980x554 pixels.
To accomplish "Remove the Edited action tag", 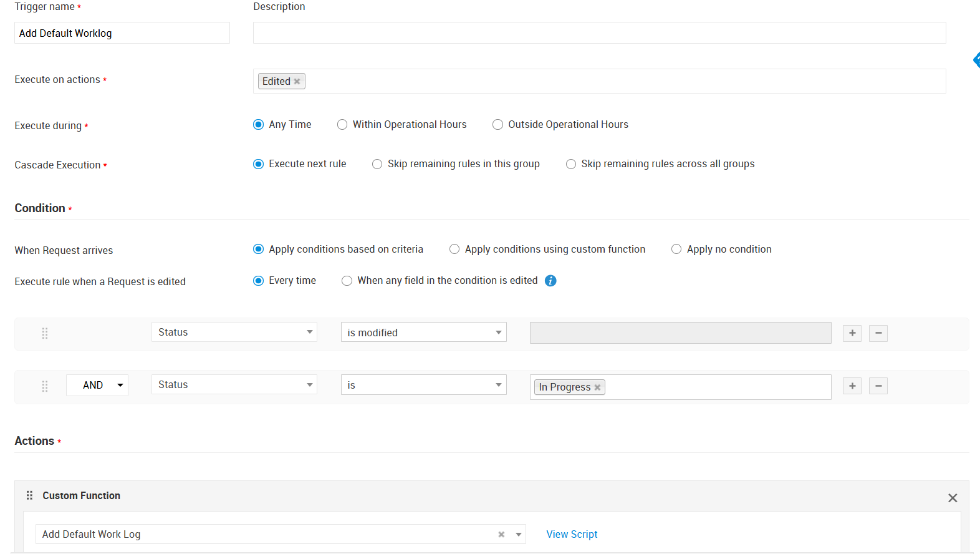I will [297, 82].
